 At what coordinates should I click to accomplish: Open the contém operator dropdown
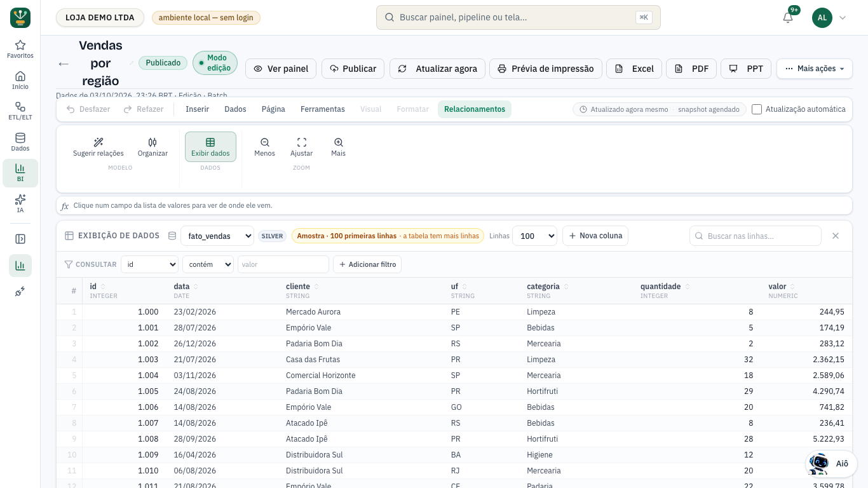208,264
